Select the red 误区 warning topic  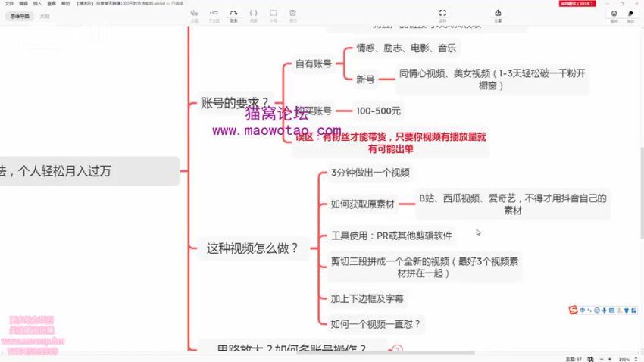click(x=391, y=142)
